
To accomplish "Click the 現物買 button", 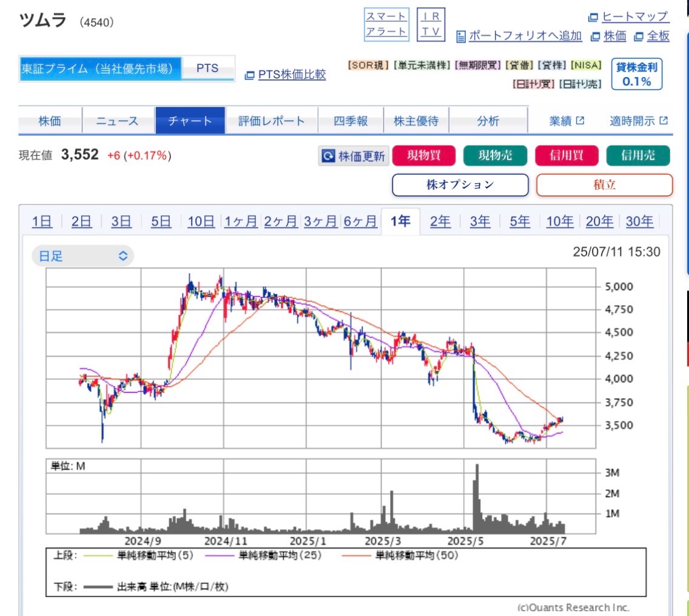I will click(423, 155).
